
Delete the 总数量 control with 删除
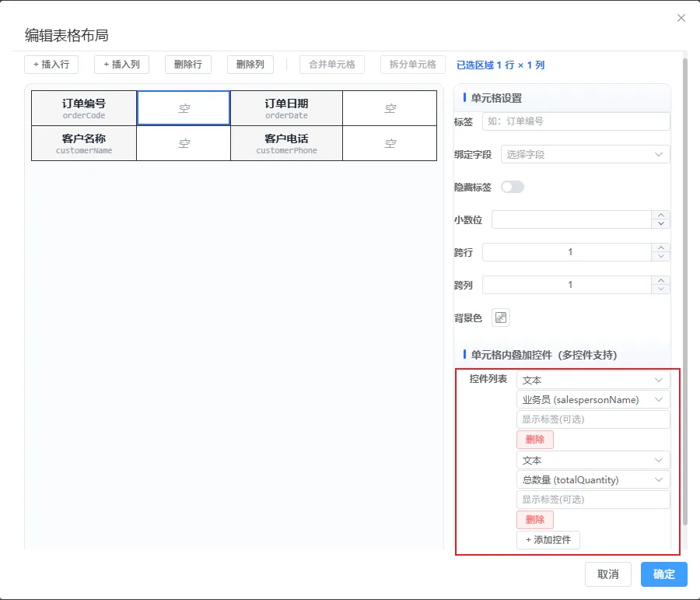[535, 520]
